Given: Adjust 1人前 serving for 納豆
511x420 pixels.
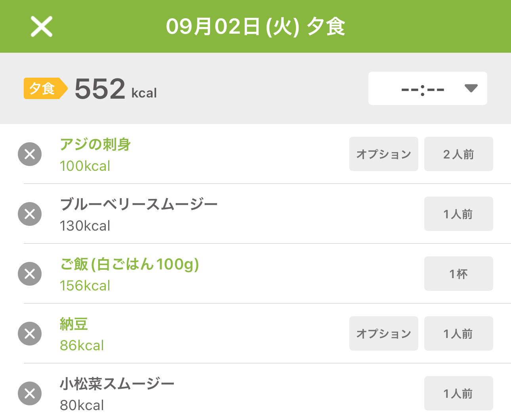Looking at the screenshot, I should point(459,334).
